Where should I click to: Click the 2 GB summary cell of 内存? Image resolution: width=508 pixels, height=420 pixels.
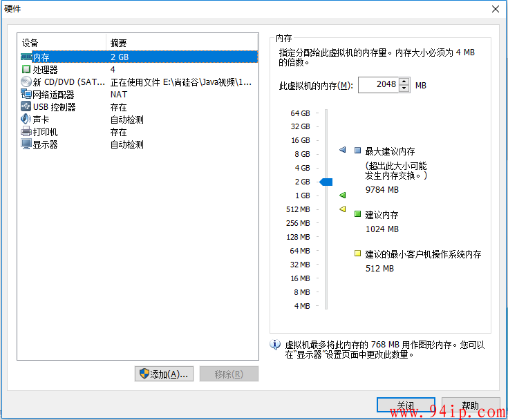pyautogui.click(x=120, y=57)
